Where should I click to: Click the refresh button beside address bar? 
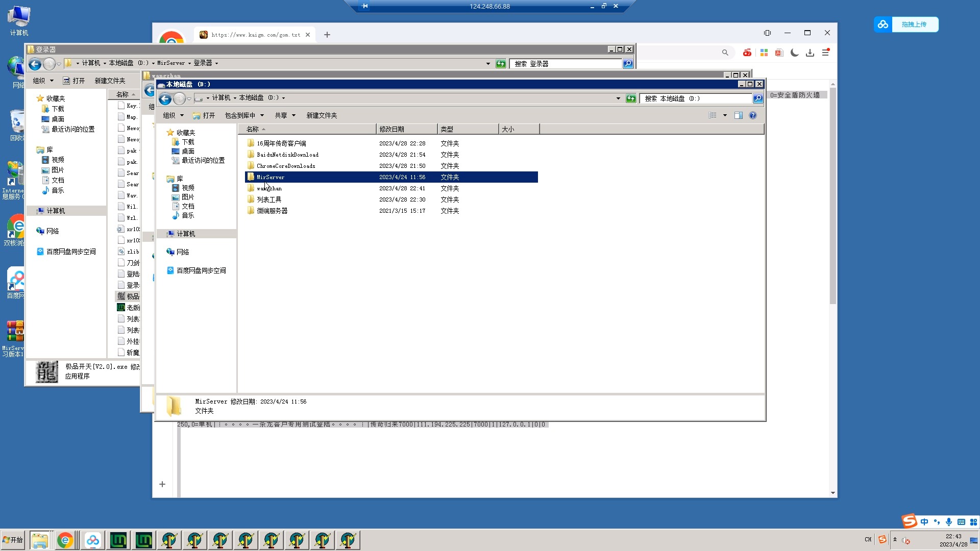(631, 98)
